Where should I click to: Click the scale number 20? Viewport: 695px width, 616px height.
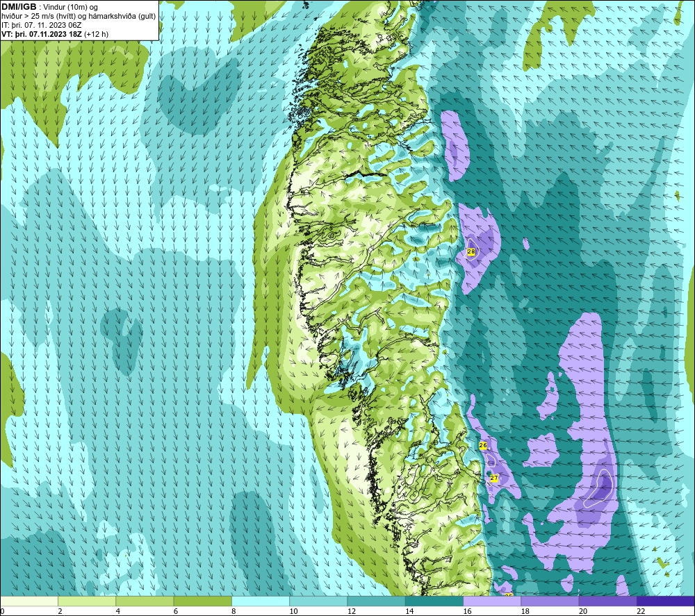(583, 612)
